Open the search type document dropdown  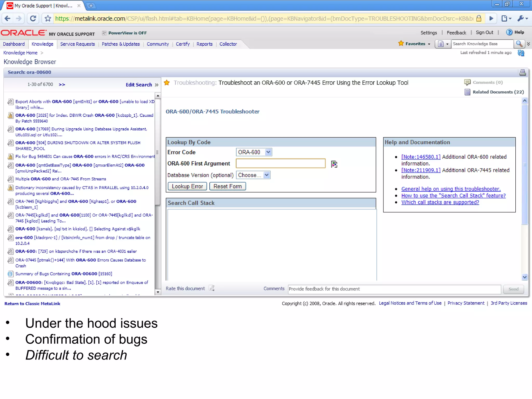[443, 44]
